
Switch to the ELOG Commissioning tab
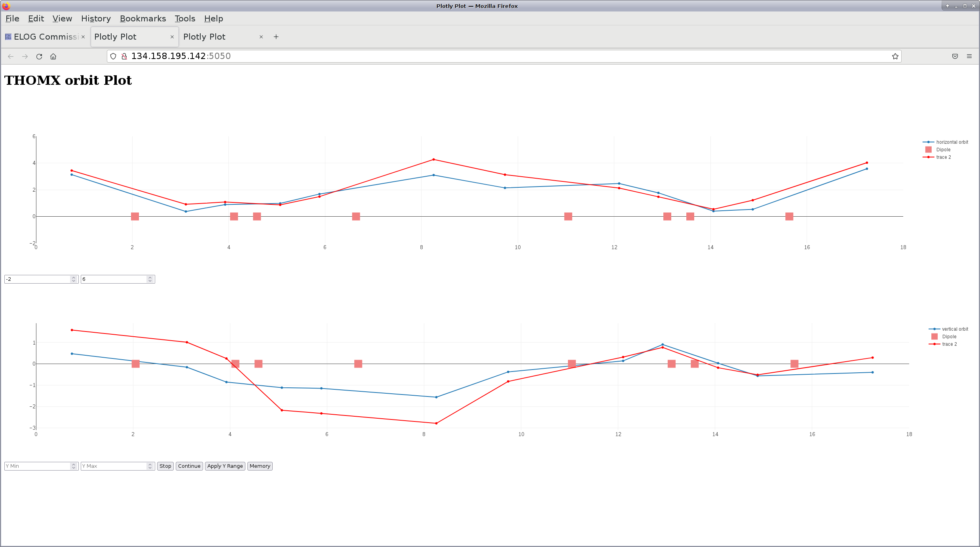click(44, 37)
